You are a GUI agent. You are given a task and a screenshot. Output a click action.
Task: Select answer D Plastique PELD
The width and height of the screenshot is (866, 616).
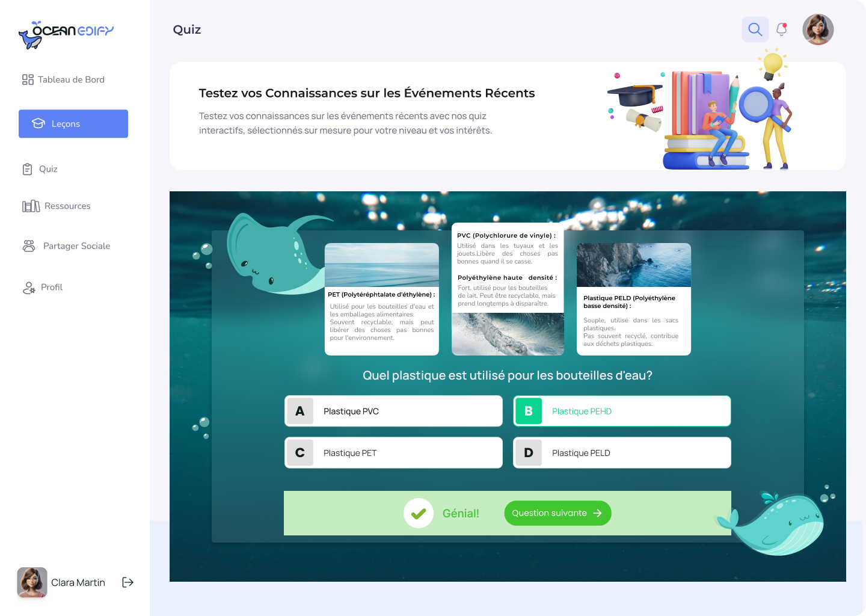coord(622,452)
